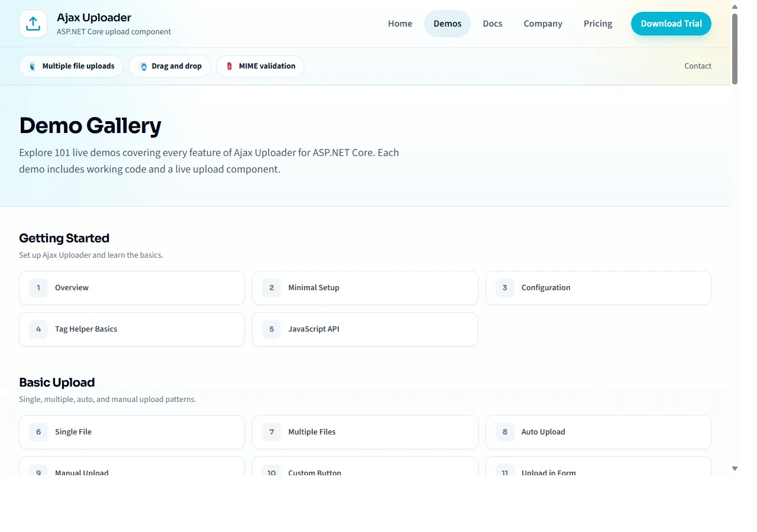View the Pricing page
Viewport: 757px width, 532px height.
(598, 24)
